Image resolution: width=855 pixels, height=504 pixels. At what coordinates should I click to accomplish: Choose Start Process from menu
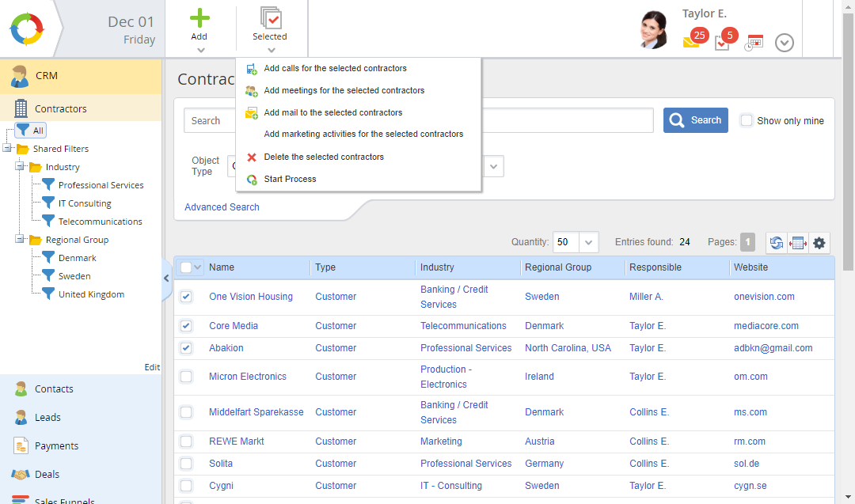290,179
